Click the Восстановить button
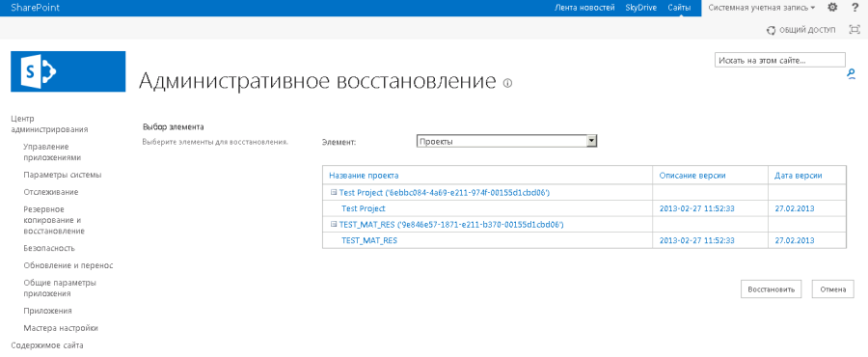This screenshot has width=868, height=357. click(772, 288)
